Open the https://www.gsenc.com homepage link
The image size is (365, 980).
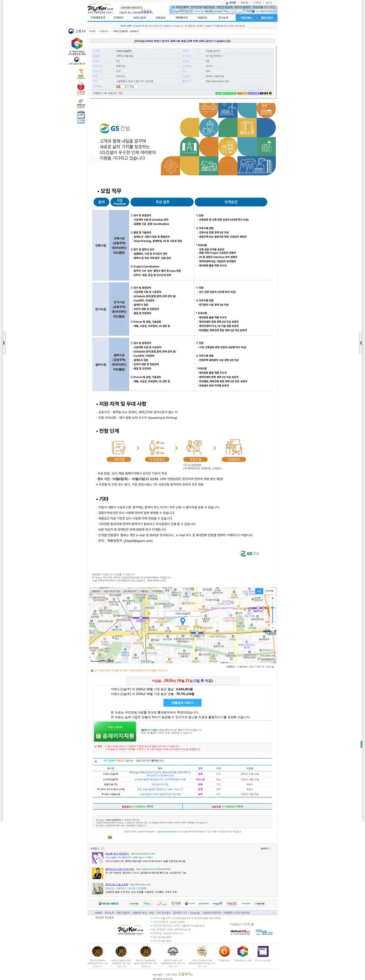218,81
